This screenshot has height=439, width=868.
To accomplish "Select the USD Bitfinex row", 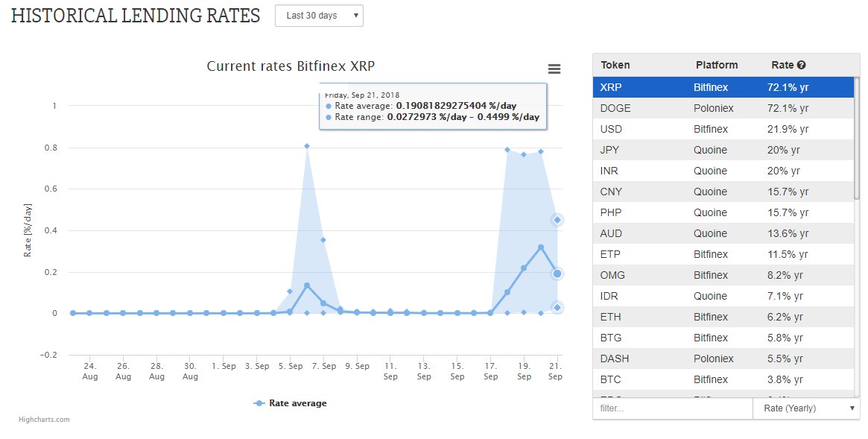I will [x=723, y=129].
